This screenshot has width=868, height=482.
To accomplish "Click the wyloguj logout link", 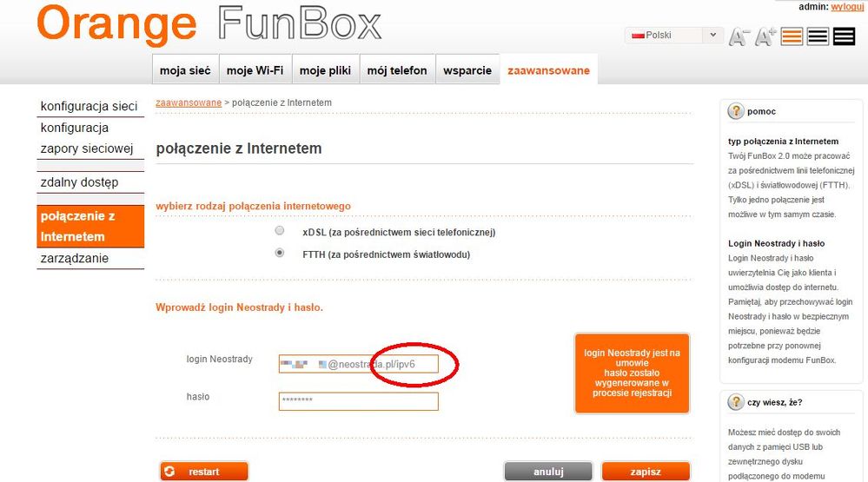I will click(847, 7).
